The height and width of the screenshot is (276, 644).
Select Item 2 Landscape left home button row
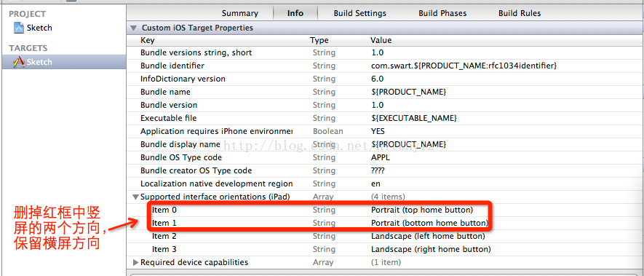coord(385,236)
